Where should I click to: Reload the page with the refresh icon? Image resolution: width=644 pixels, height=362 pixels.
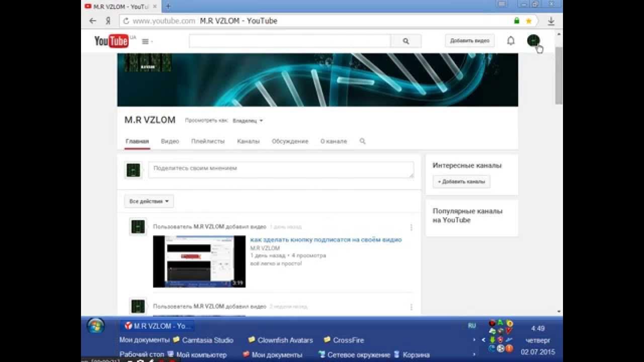pyautogui.click(x=126, y=21)
